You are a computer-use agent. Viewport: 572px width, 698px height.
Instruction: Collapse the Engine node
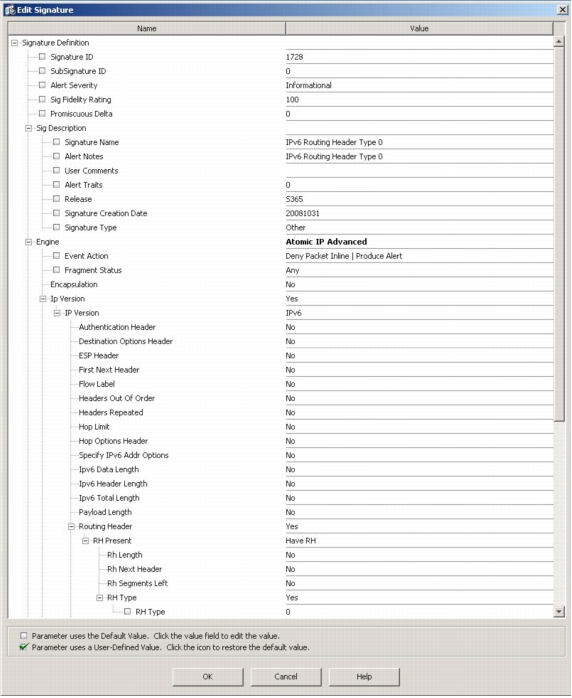click(x=29, y=242)
